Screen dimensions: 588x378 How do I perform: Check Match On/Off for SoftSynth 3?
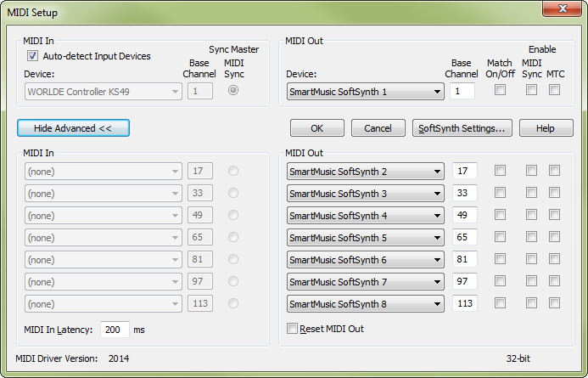(x=501, y=193)
